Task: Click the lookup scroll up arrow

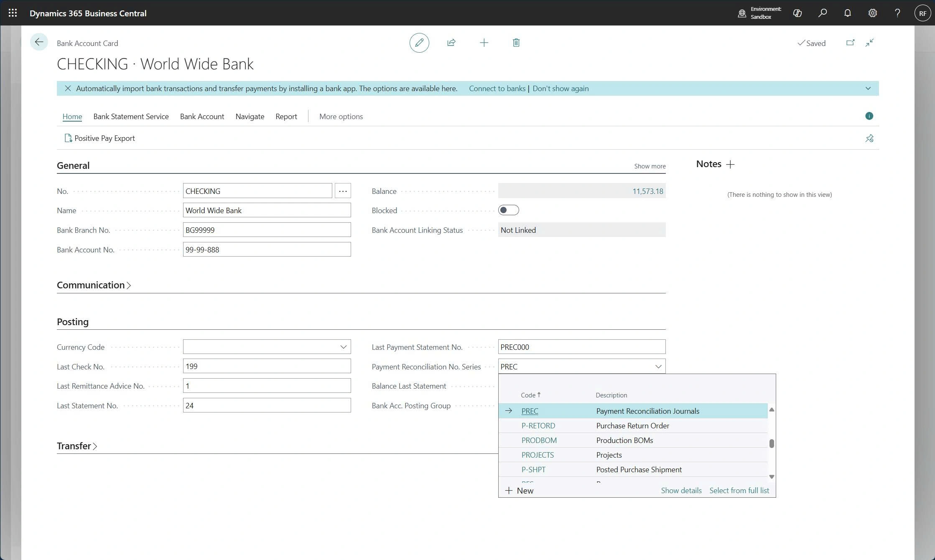Action: 772,410
